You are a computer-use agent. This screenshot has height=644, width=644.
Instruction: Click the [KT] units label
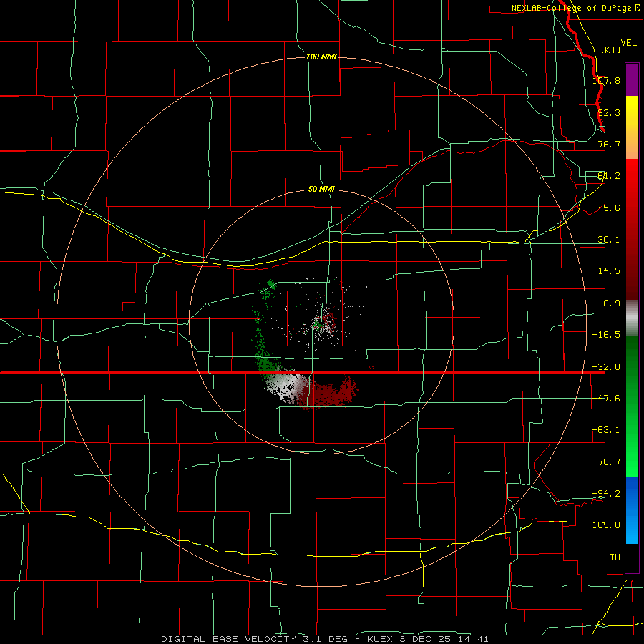[611, 49]
